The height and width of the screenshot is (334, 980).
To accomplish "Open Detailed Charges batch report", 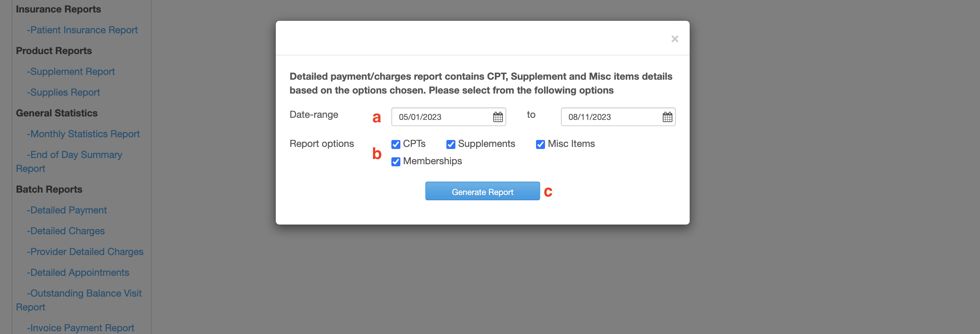I will point(65,231).
